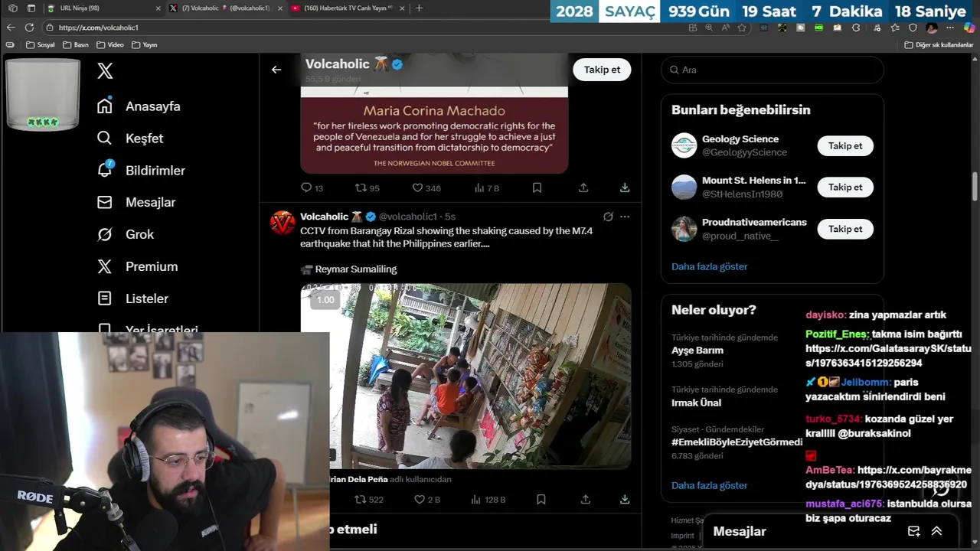Image resolution: width=980 pixels, height=551 pixels.
Task: View 128 B analytics on earthquake post
Action: tap(488, 499)
